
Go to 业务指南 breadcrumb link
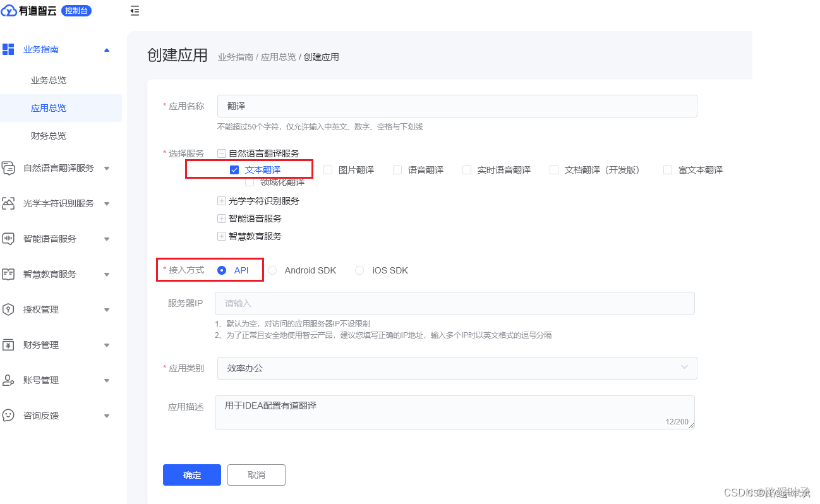coord(236,57)
